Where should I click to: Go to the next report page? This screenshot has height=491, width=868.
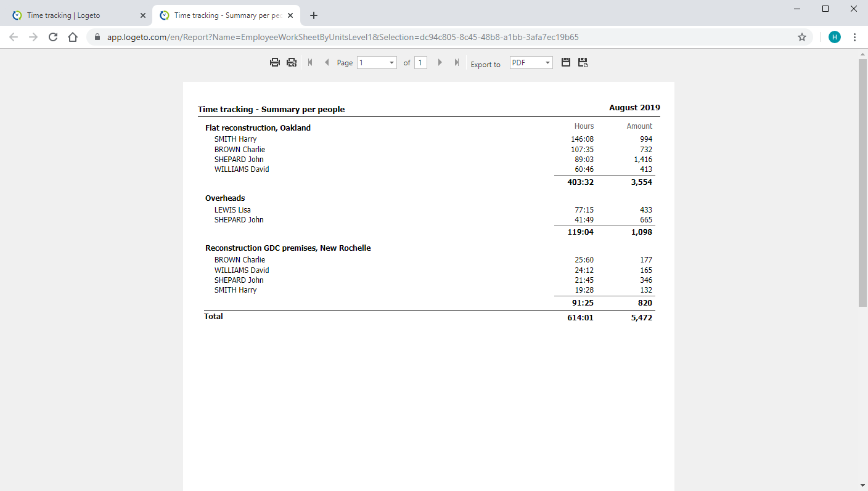click(x=440, y=62)
